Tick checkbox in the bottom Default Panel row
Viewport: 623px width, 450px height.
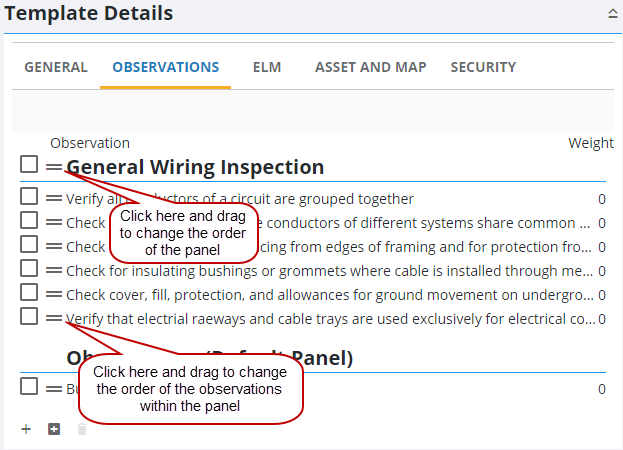coord(29,386)
